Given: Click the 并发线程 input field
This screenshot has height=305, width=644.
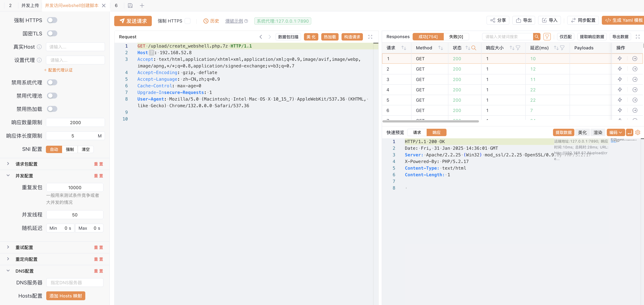Looking at the screenshot, I should coord(75,215).
